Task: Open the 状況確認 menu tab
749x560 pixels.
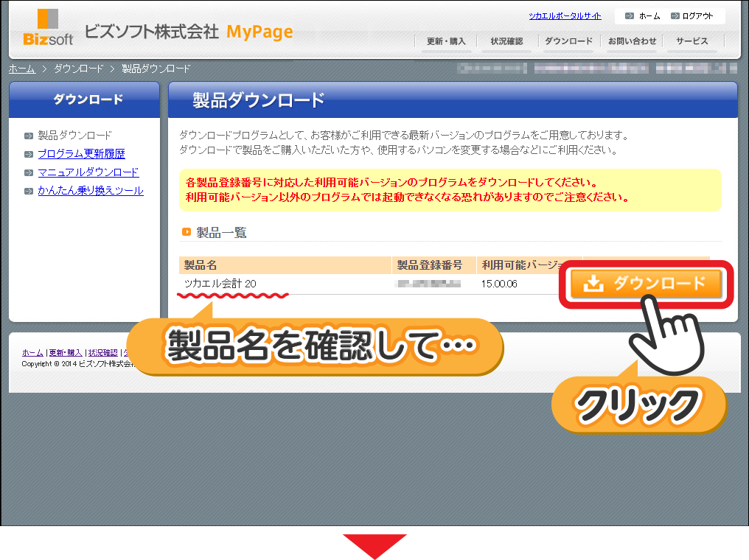Action: click(x=506, y=41)
